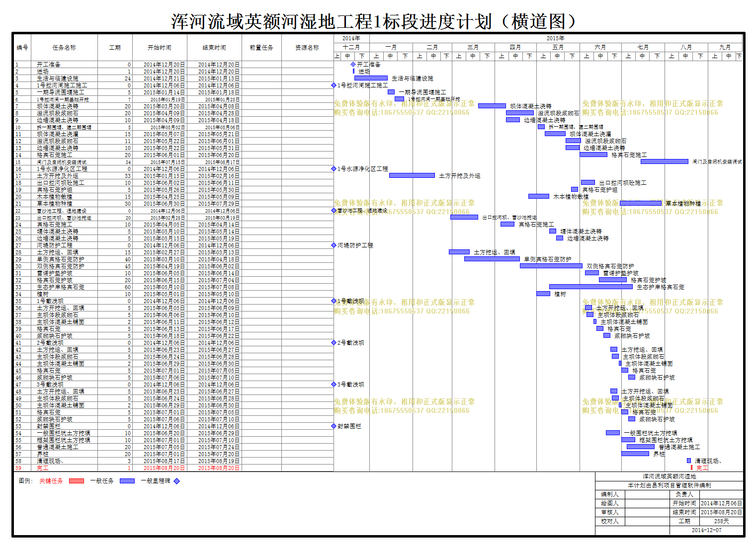756x548 pixels.
Task: Select the 普通混凝土施工 Gantt bar
Action: [x=641, y=447]
